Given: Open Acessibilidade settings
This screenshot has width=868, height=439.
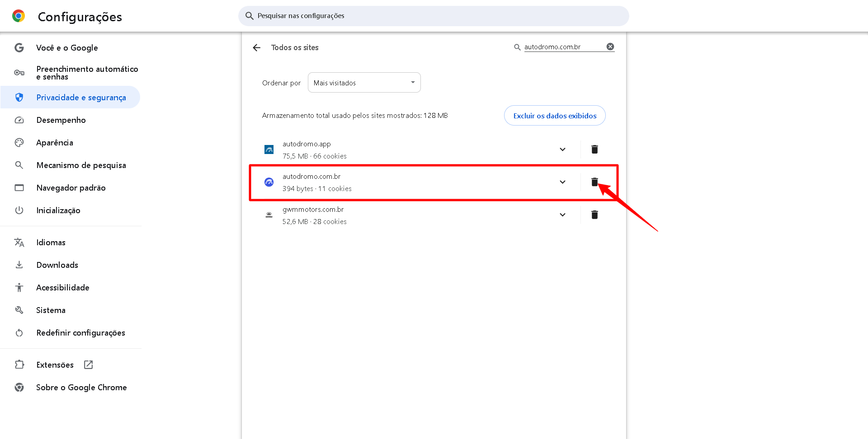Looking at the screenshot, I should 63,288.
